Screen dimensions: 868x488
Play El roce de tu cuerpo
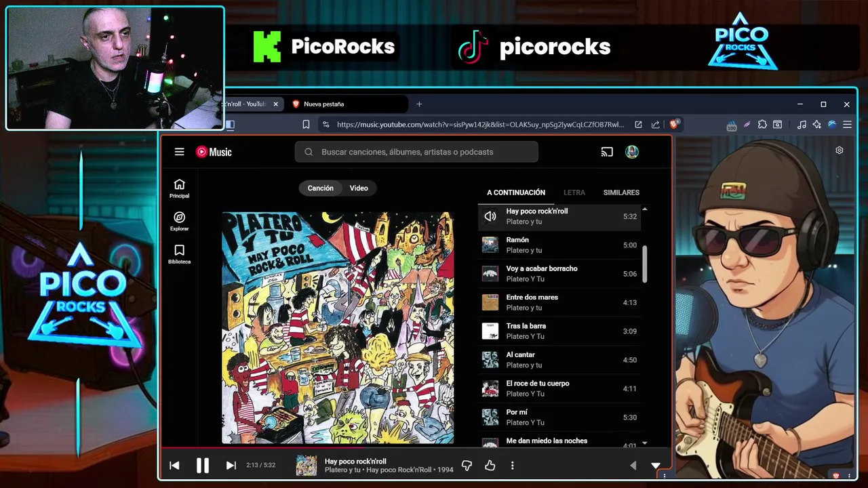559,388
